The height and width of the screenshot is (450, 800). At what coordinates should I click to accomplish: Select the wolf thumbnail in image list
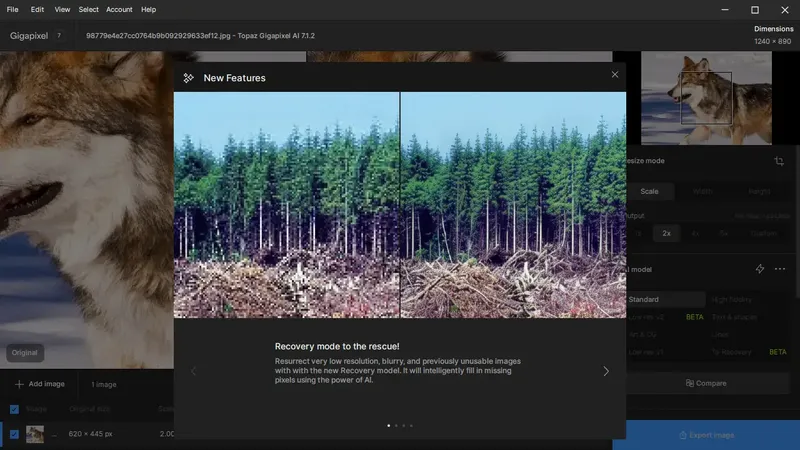tap(35, 434)
